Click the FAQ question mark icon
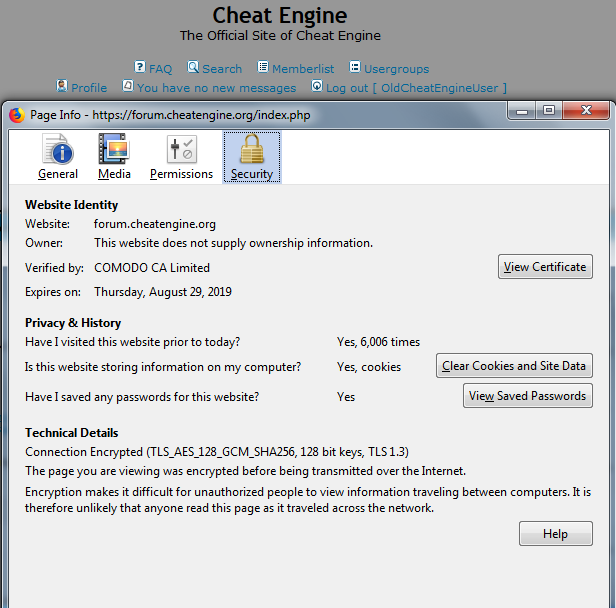This screenshot has width=616, height=608. tap(139, 67)
